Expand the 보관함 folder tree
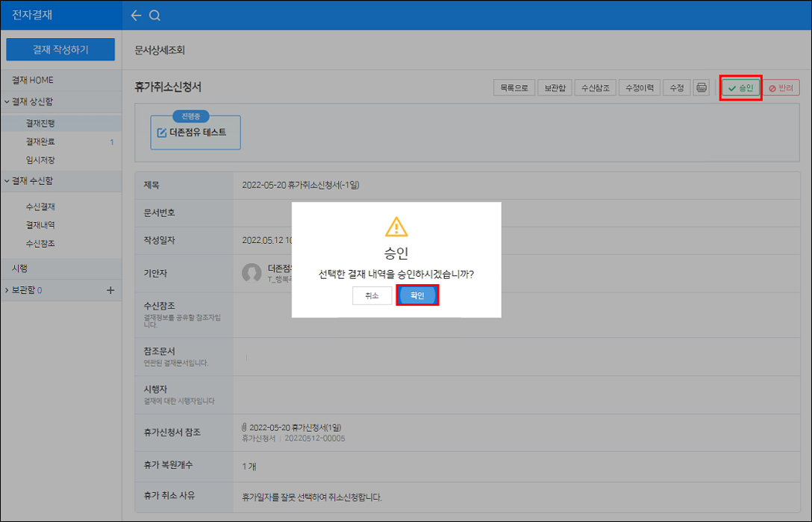 7,290
